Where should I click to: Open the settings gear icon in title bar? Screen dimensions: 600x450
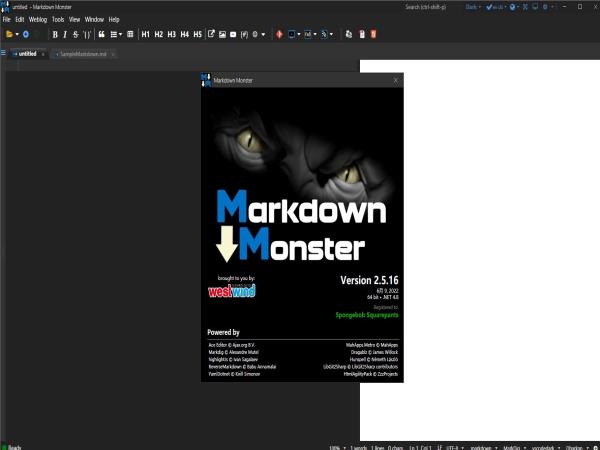click(x=545, y=7)
